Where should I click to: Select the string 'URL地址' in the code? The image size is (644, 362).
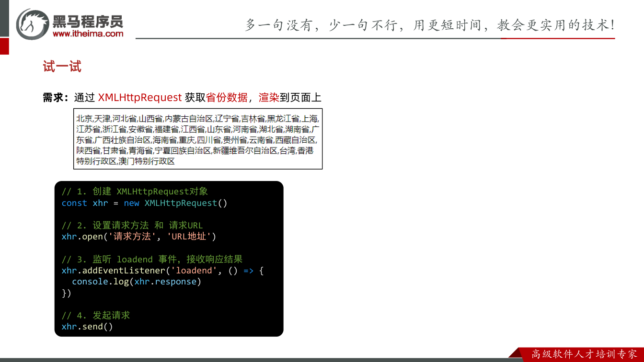189,237
